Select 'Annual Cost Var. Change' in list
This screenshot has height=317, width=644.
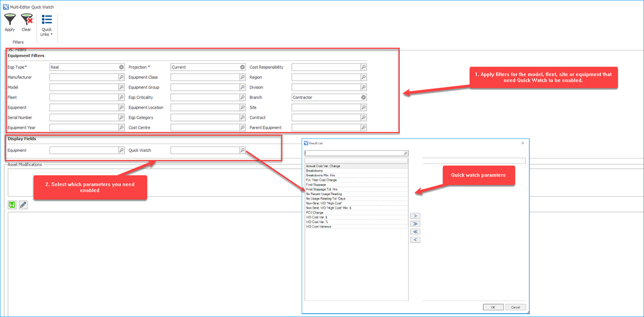[x=357, y=166]
